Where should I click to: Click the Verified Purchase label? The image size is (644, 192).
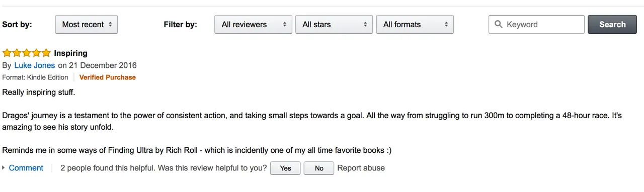coord(108,77)
